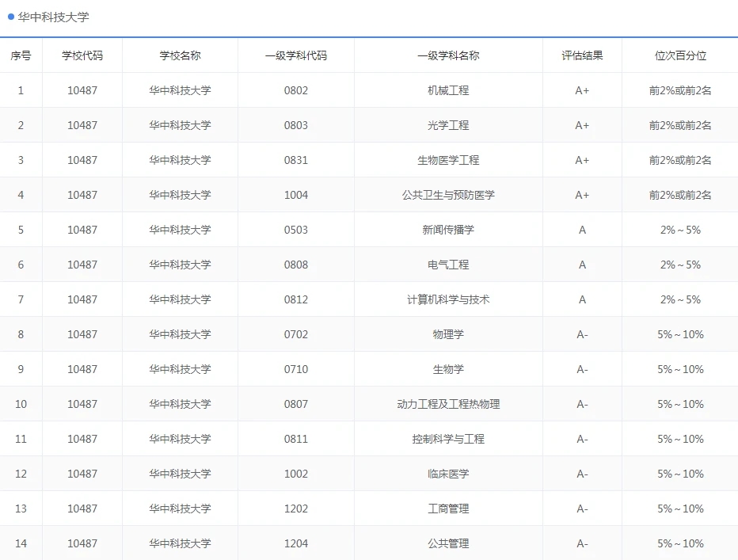
Task: Click 华中科技大学 in the 公共管理 row
Action: click(181, 543)
